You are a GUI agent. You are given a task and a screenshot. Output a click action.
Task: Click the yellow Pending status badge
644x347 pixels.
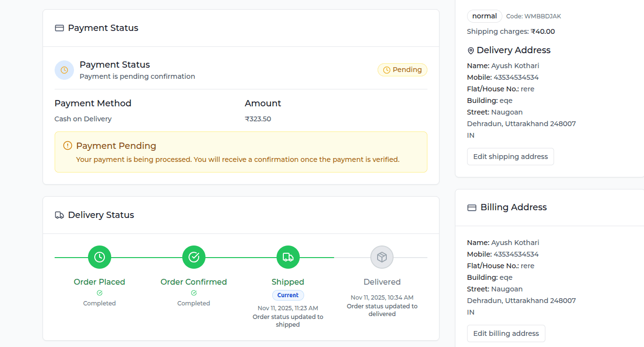click(402, 70)
